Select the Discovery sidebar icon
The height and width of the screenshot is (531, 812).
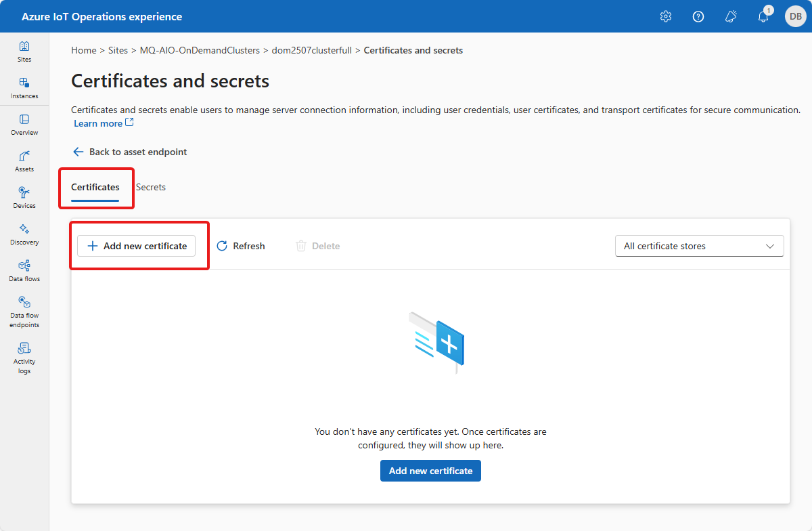[x=24, y=234]
